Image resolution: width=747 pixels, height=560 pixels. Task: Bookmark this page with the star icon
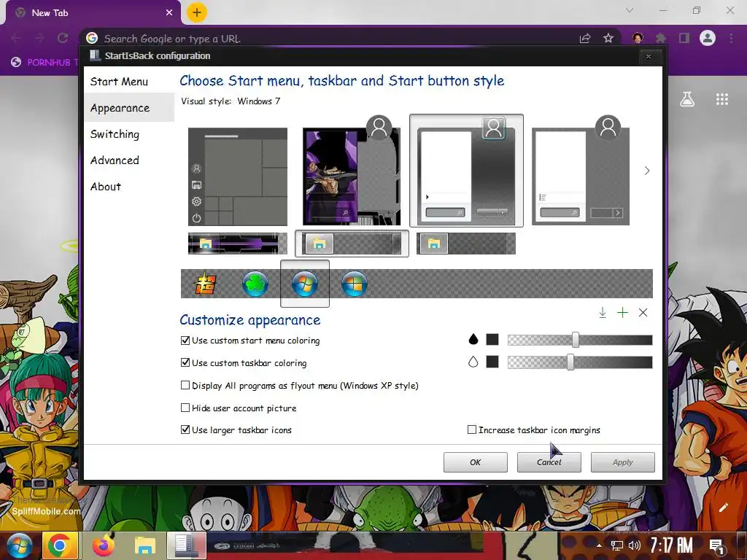point(608,38)
